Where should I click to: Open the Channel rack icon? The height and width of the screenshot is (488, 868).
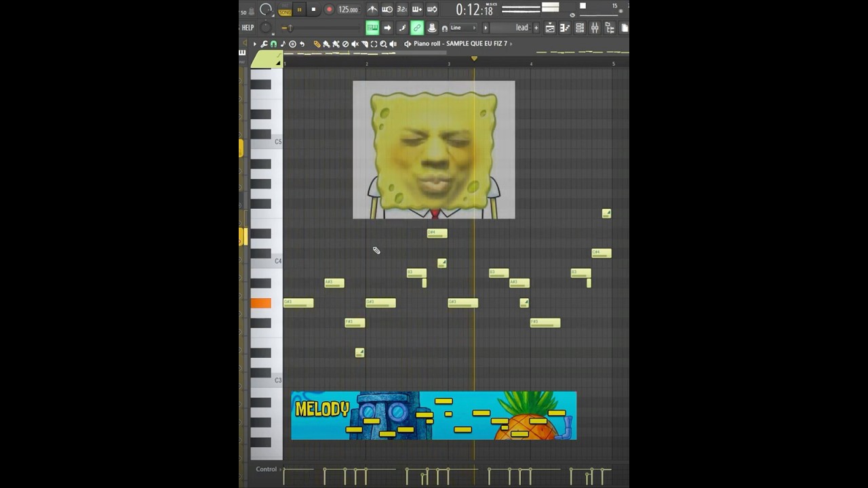(580, 28)
